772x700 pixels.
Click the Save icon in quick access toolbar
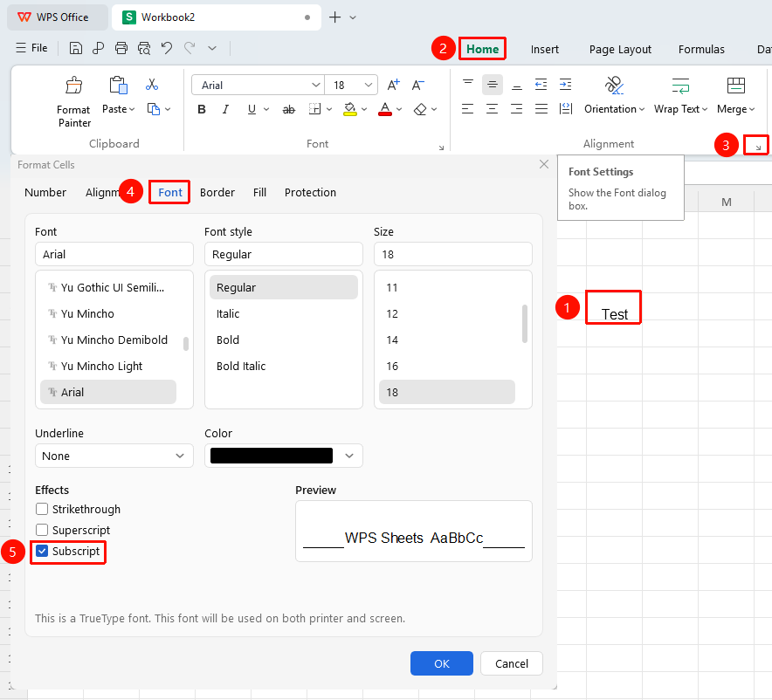(x=75, y=48)
